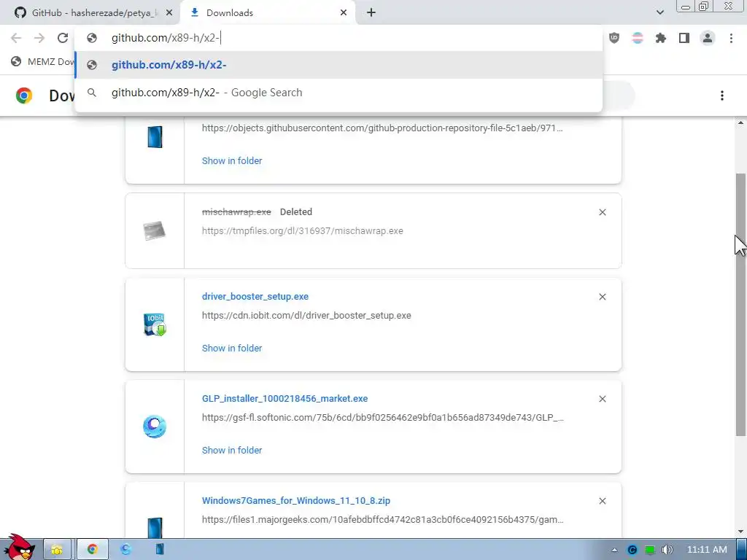Open the volume speaker tray icon
The height and width of the screenshot is (560, 747).
[667, 550]
